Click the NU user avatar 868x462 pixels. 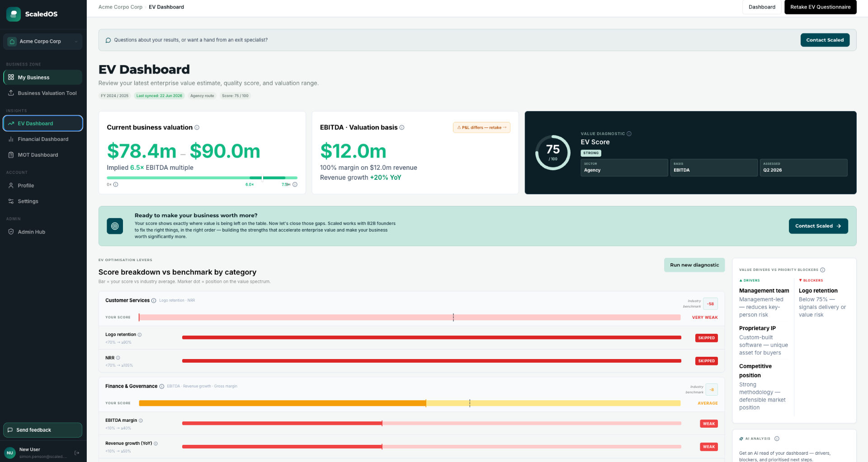(10, 453)
